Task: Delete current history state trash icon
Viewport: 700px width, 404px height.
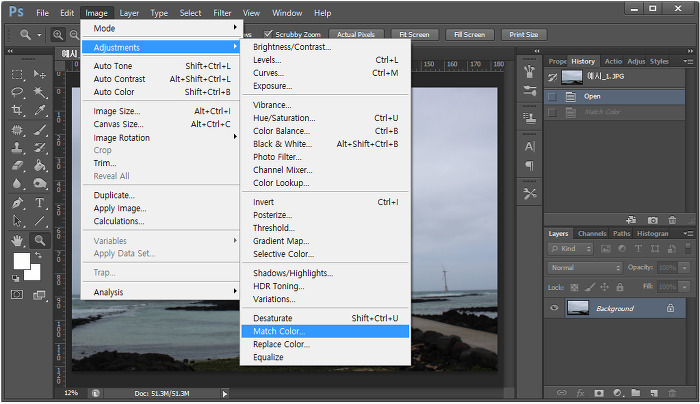Action: [672, 220]
